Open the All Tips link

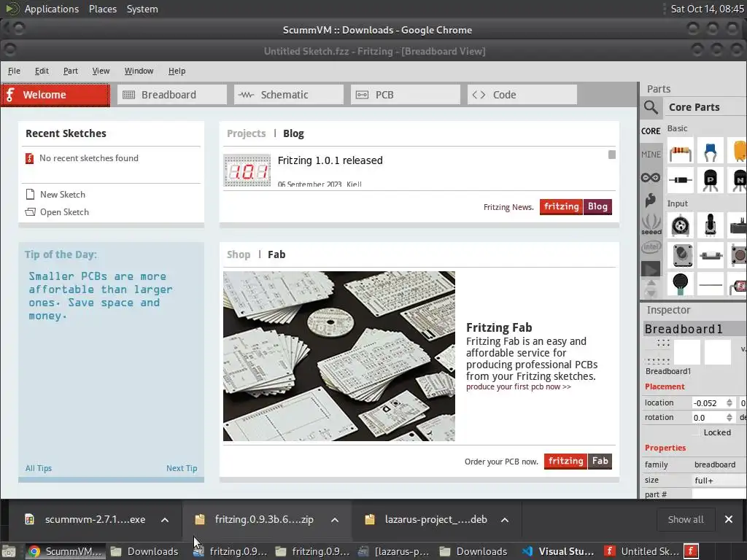point(38,468)
